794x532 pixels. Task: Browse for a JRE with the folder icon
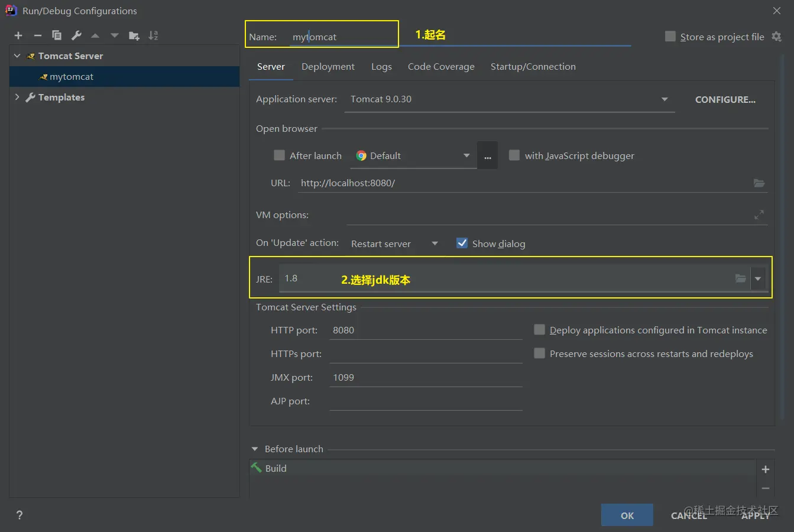[x=740, y=278]
